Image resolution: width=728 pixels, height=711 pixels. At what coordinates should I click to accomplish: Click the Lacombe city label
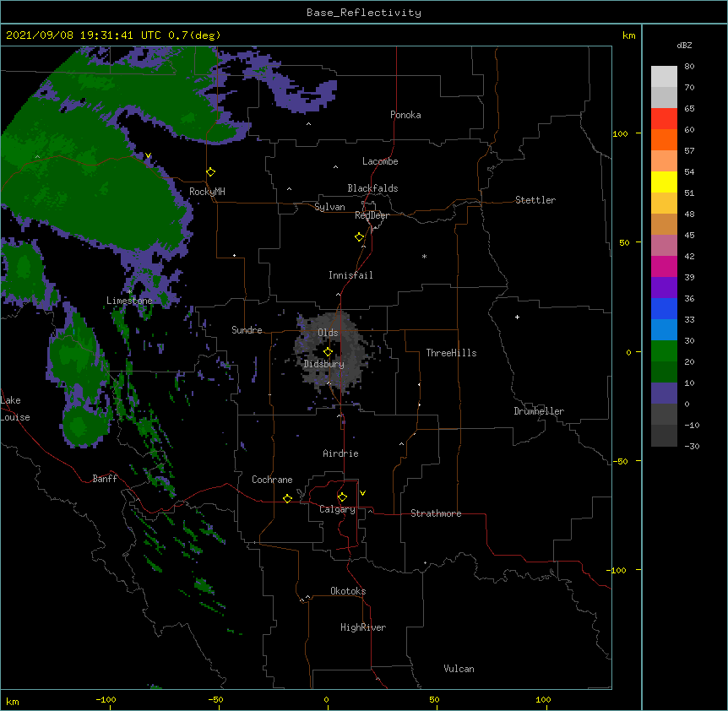tap(380, 161)
